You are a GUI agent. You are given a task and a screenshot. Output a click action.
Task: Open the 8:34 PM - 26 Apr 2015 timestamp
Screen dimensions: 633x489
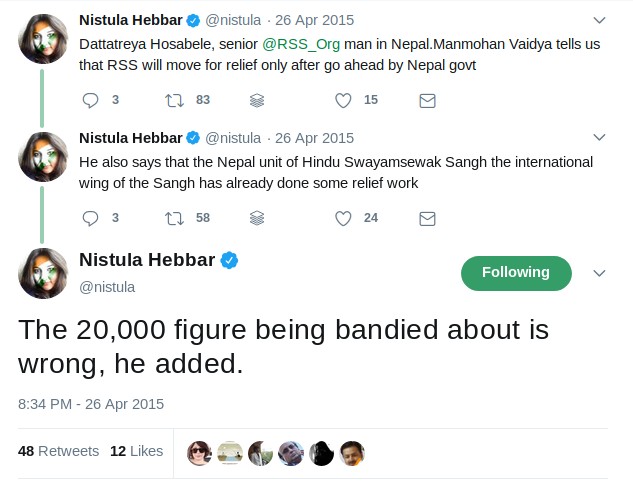point(91,404)
